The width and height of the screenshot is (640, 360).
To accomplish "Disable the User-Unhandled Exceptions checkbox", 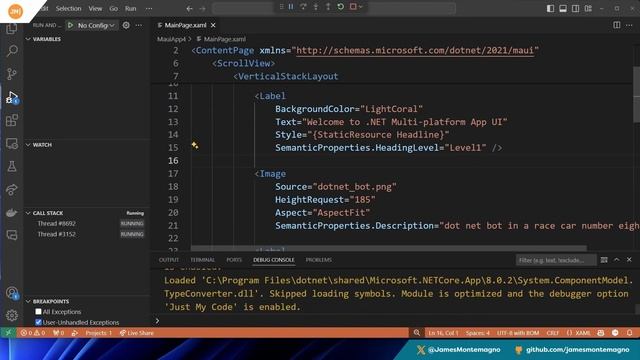I will point(38,322).
